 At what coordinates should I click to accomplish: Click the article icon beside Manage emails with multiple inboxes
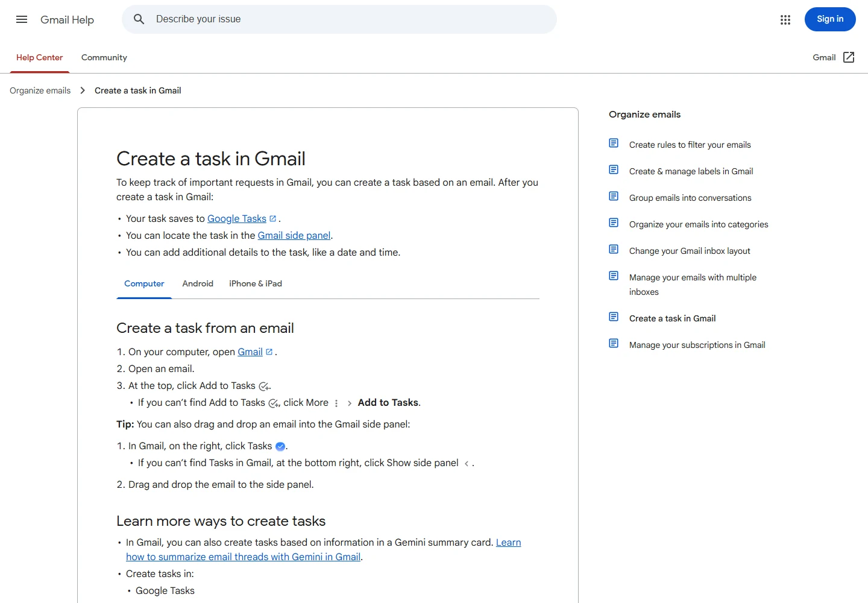[614, 276]
